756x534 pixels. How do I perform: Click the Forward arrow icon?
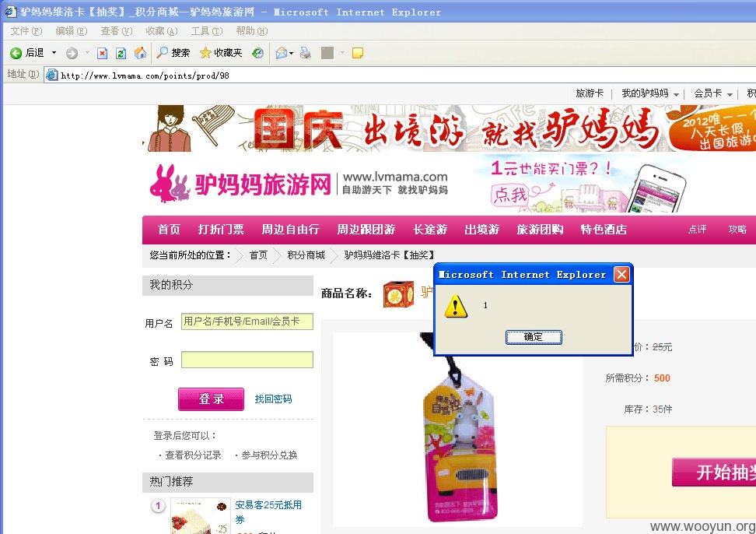point(72,53)
